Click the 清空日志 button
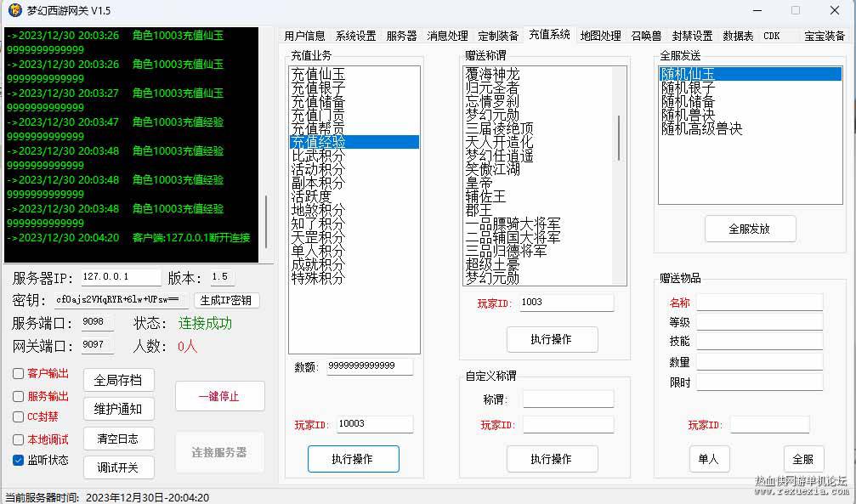Screen dimensions: 856x504 pos(118,439)
